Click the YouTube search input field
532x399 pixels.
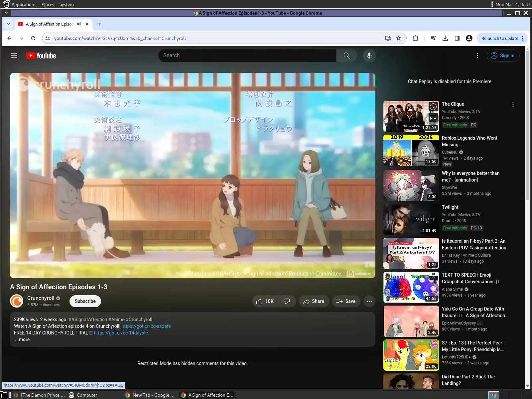pyautogui.click(x=247, y=56)
